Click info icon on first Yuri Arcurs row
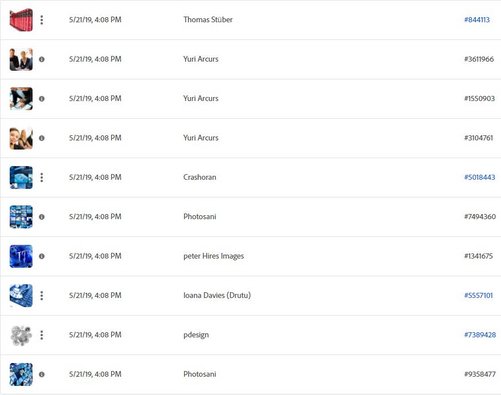Screen dimensions: 501x395 coord(42,59)
